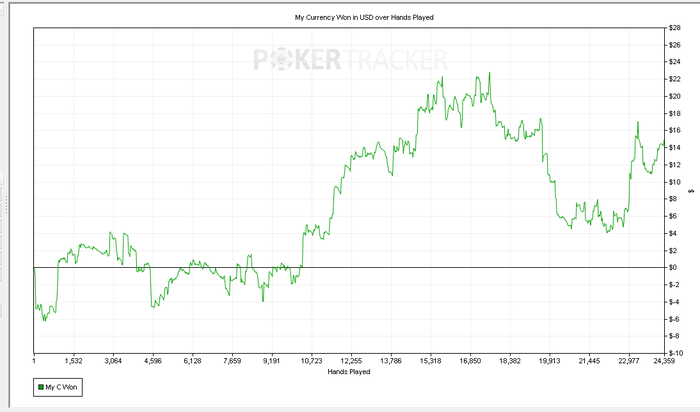Click the x-axis tick label '9,191'
700x412 pixels.
click(271, 361)
